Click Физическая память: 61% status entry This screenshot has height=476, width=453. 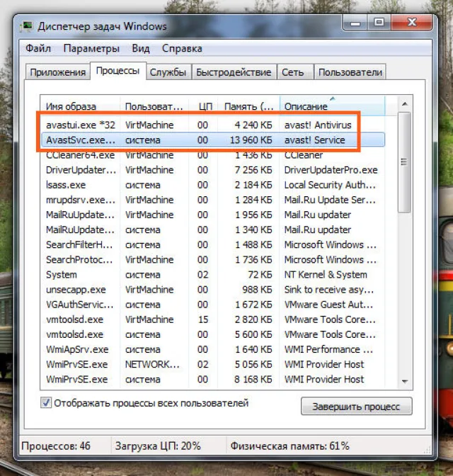pyautogui.click(x=289, y=446)
